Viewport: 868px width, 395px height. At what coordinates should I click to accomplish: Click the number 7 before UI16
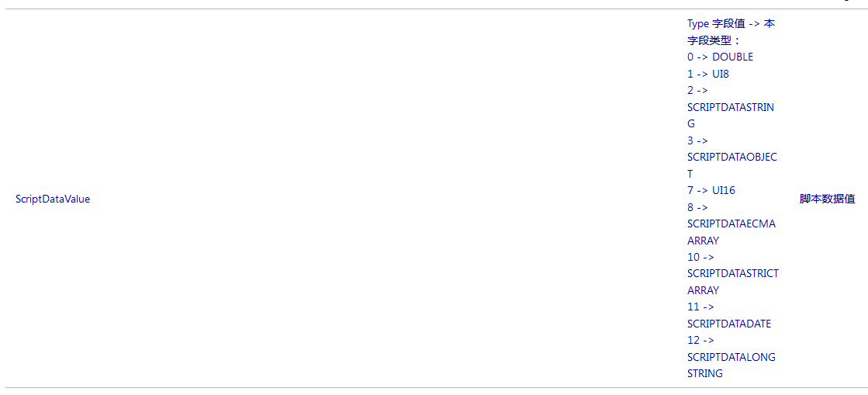coord(690,190)
